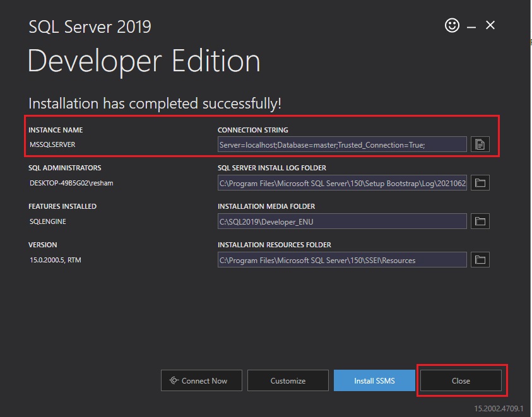532x417 pixels.
Task: Click the Developer Edition heading
Action: coord(144,62)
